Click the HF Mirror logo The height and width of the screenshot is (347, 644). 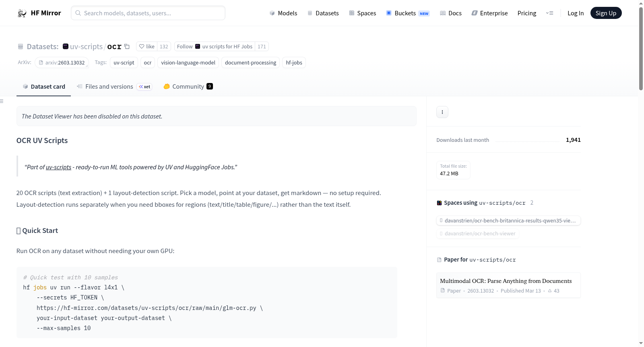point(39,13)
